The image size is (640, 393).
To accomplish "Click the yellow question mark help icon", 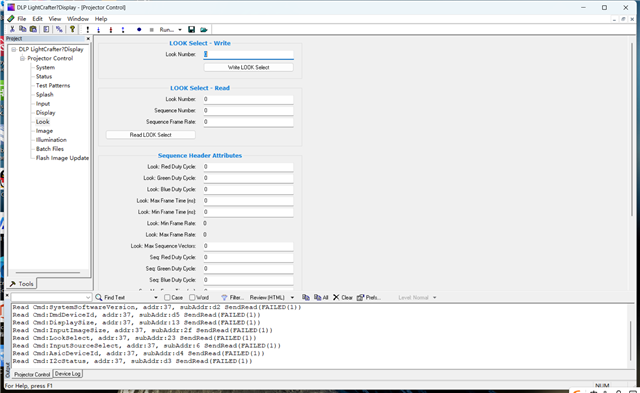I will click(72, 29).
